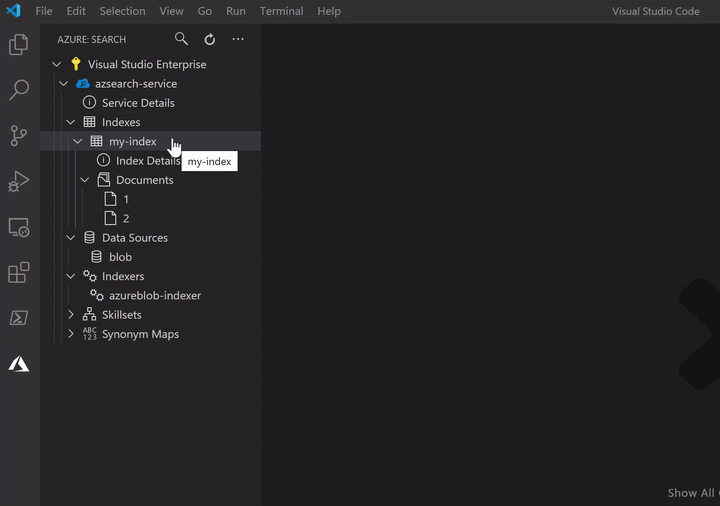Open the Help menu
This screenshot has width=720, height=506.
(x=329, y=11)
